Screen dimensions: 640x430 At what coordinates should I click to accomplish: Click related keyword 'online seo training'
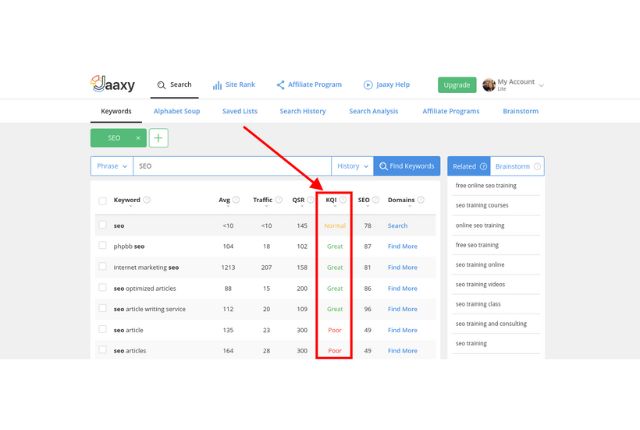(480, 225)
